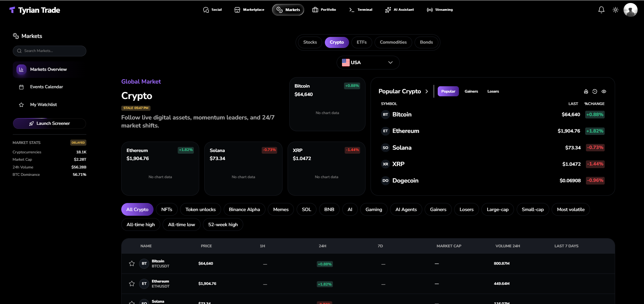Open the user profile avatar
This screenshot has width=644, height=304.
pos(631,10)
